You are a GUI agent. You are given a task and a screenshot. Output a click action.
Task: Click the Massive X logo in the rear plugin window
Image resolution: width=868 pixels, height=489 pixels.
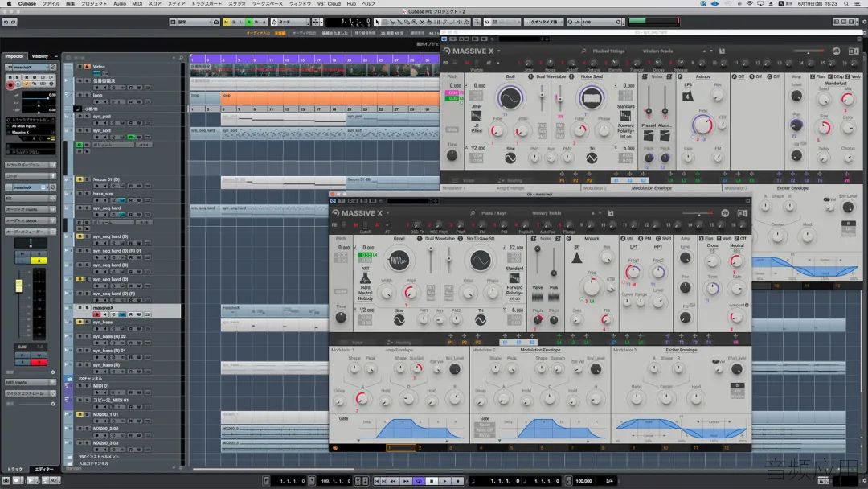coord(469,51)
